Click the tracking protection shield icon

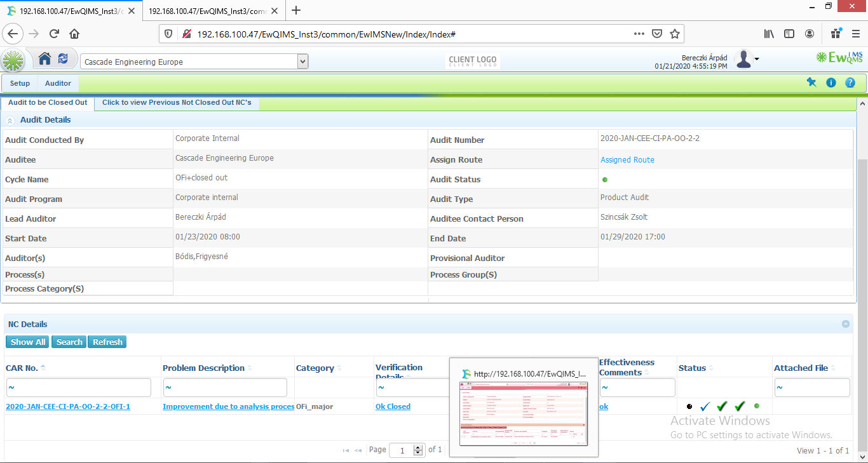(168, 34)
